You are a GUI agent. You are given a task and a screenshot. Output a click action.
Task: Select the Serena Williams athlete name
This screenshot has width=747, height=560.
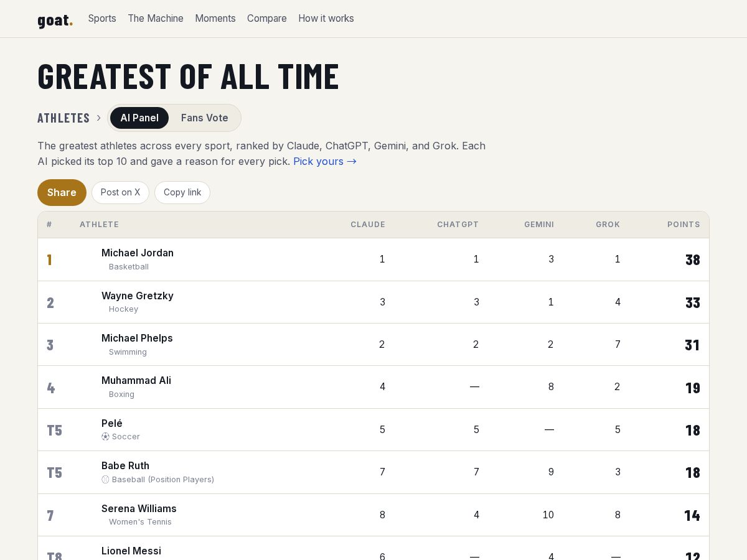click(x=139, y=508)
